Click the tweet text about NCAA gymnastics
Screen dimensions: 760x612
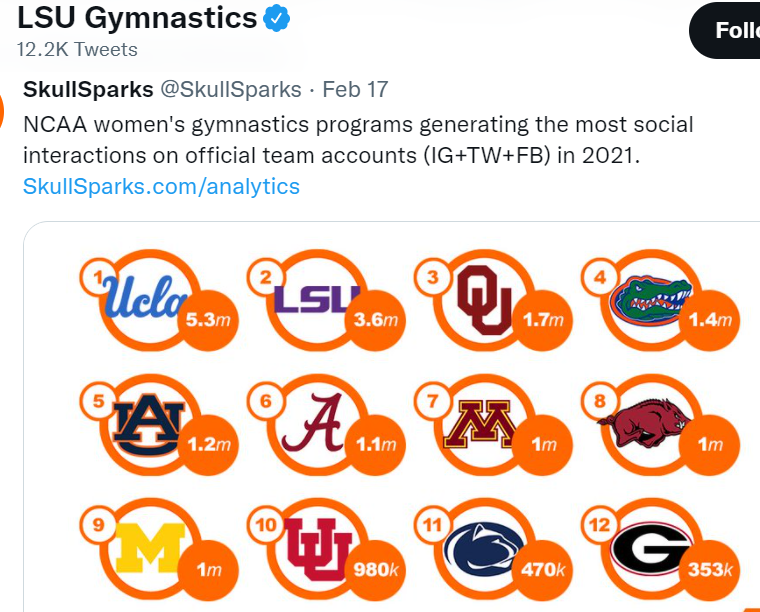point(358,141)
